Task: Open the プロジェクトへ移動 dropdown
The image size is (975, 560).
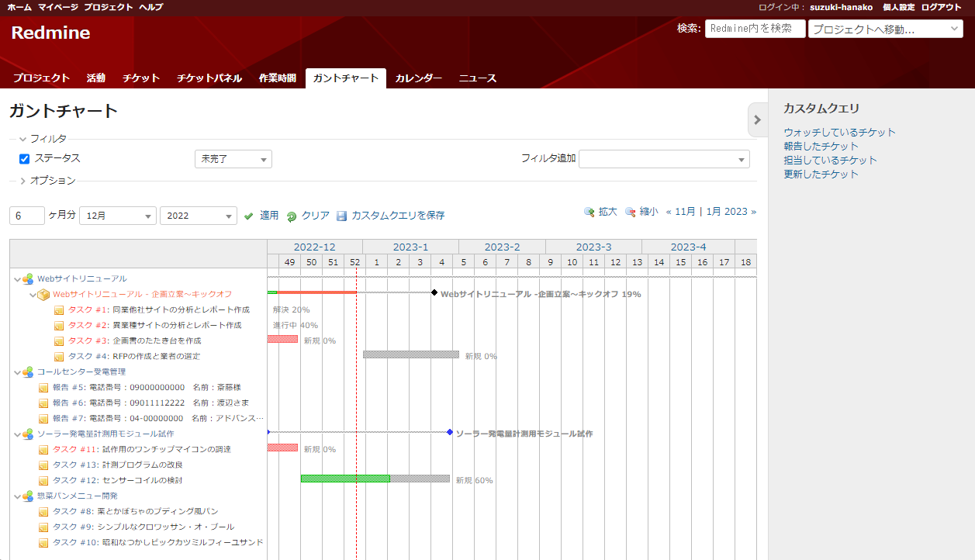Action: coord(886,29)
